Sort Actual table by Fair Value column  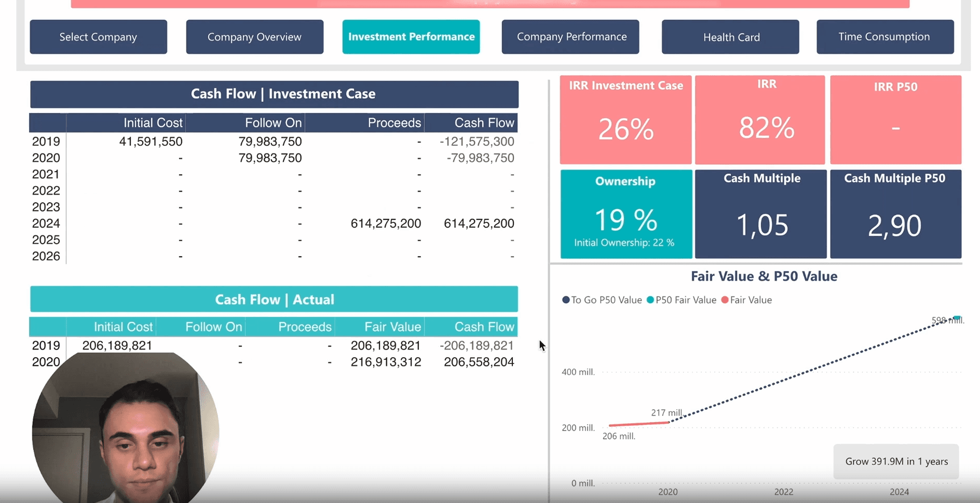point(392,327)
